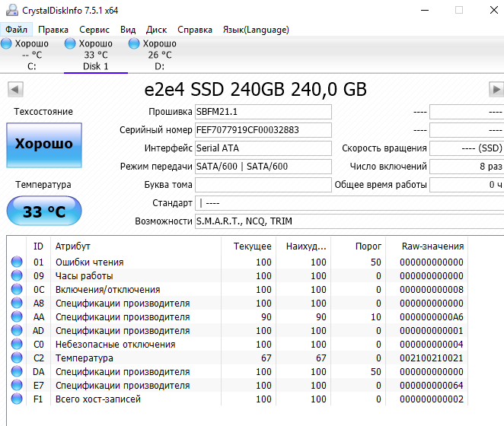Click raw value 000000000064
Viewport: 504px width, 426px height.
point(432,385)
